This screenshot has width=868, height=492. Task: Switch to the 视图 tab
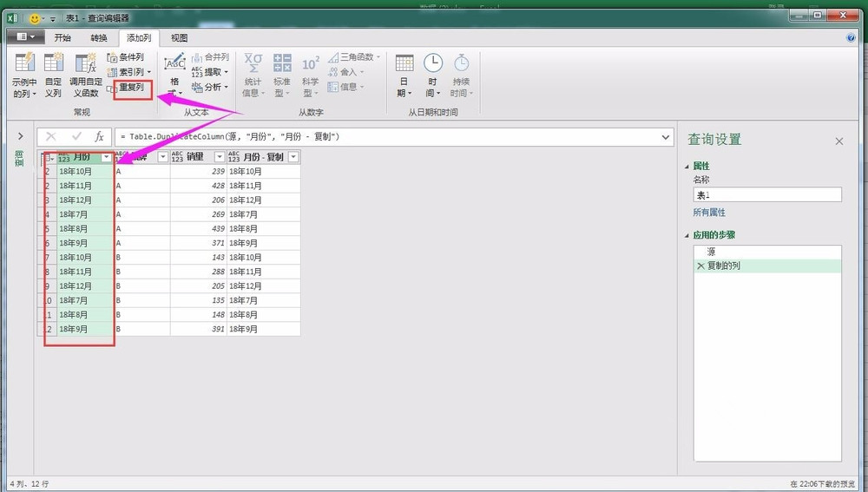coord(179,37)
